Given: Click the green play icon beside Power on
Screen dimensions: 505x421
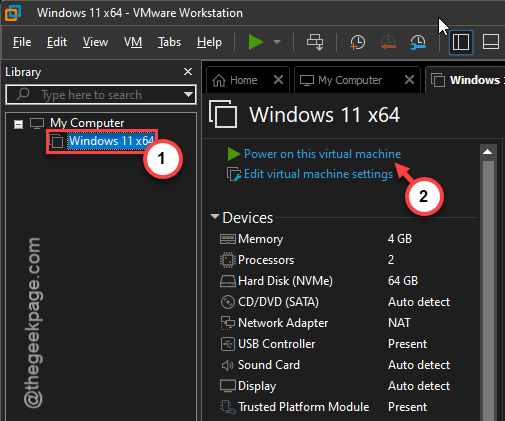Looking at the screenshot, I should click(x=233, y=154).
